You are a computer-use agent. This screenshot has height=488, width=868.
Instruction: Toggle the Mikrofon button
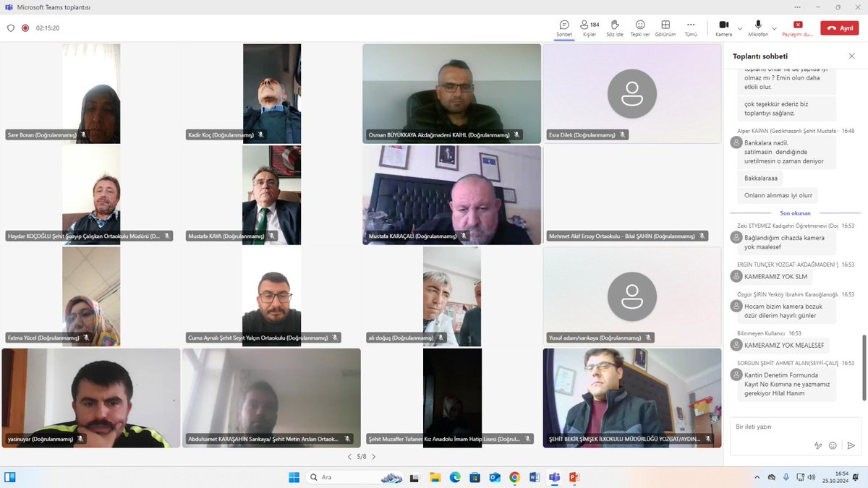tap(758, 28)
